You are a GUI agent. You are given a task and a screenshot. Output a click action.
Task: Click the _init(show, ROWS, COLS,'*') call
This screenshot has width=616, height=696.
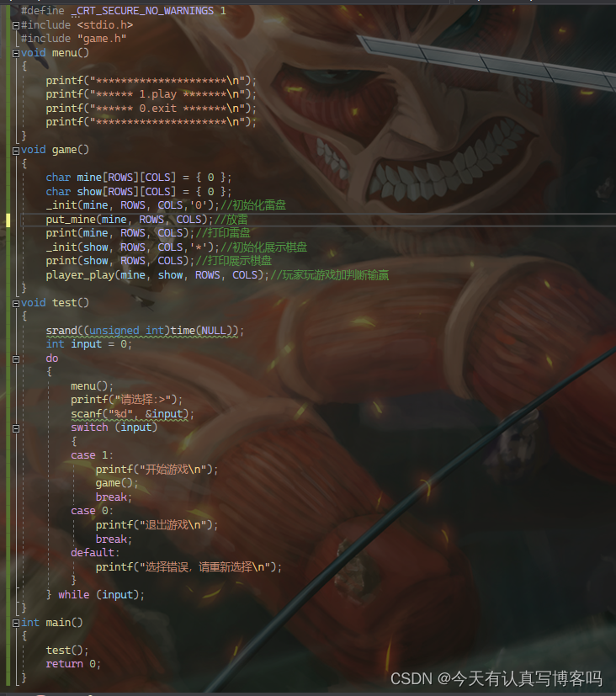tap(176, 247)
